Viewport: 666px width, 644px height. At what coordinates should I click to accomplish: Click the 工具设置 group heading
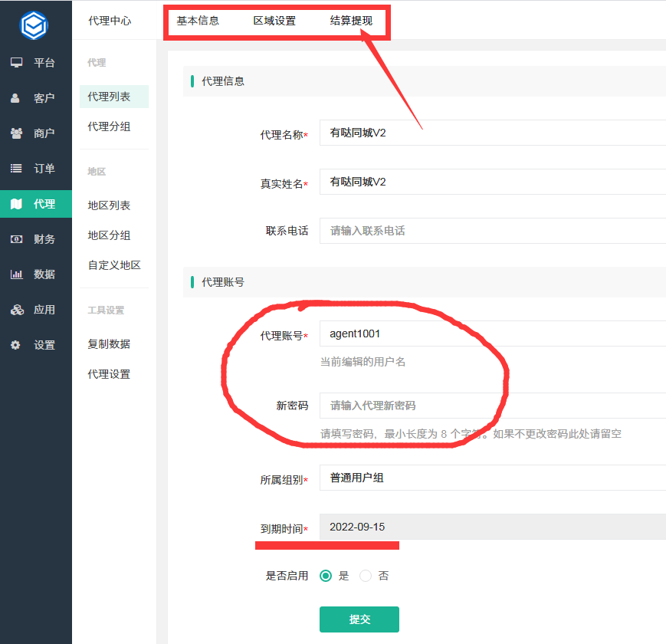pos(107,310)
